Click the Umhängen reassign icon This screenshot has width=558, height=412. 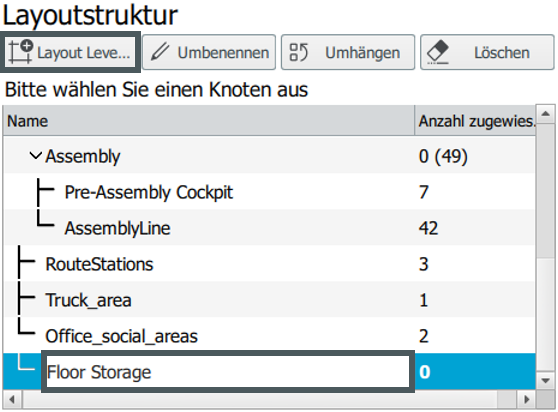click(x=299, y=52)
